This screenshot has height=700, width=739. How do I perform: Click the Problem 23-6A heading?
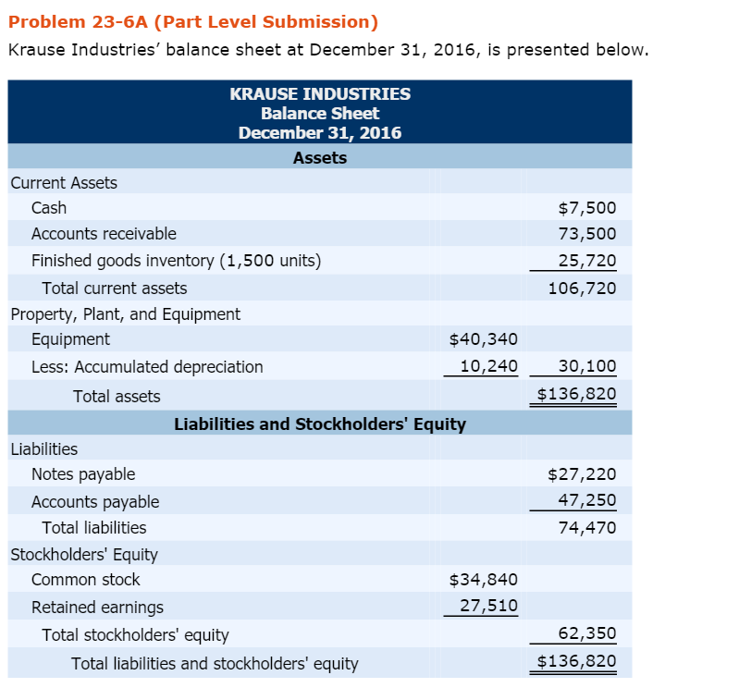pos(193,21)
